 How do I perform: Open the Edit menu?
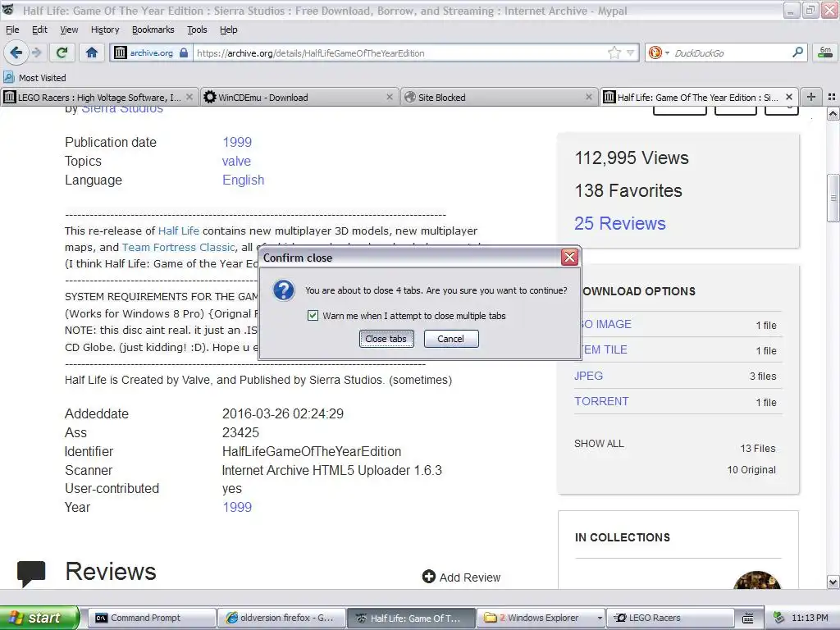[x=39, y=30]
